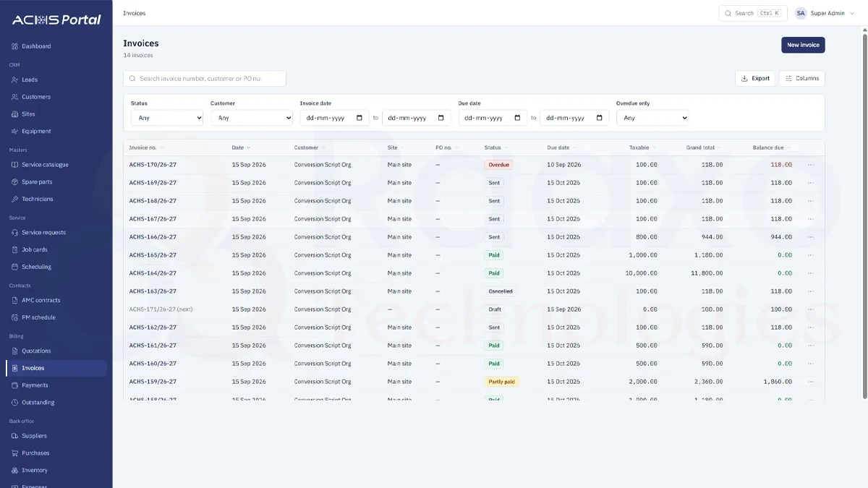Image resolution: width=868 pixels, height=488 pixels.
Task: Click the New invoice button
Action: pos(803,45)
